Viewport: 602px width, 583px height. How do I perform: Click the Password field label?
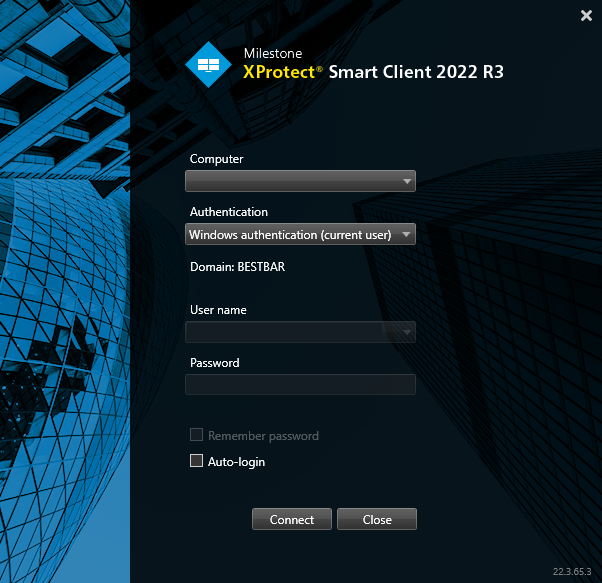215,363
